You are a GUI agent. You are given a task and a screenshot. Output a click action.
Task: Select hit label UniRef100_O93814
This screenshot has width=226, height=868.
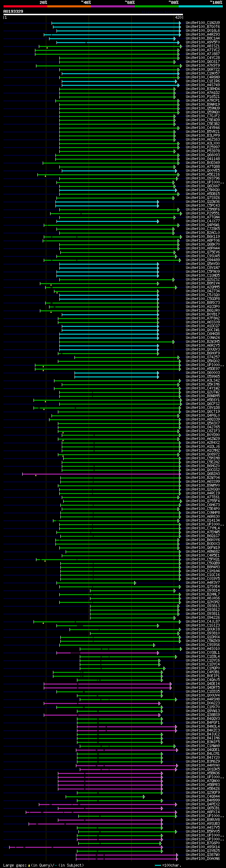[203, 591]
